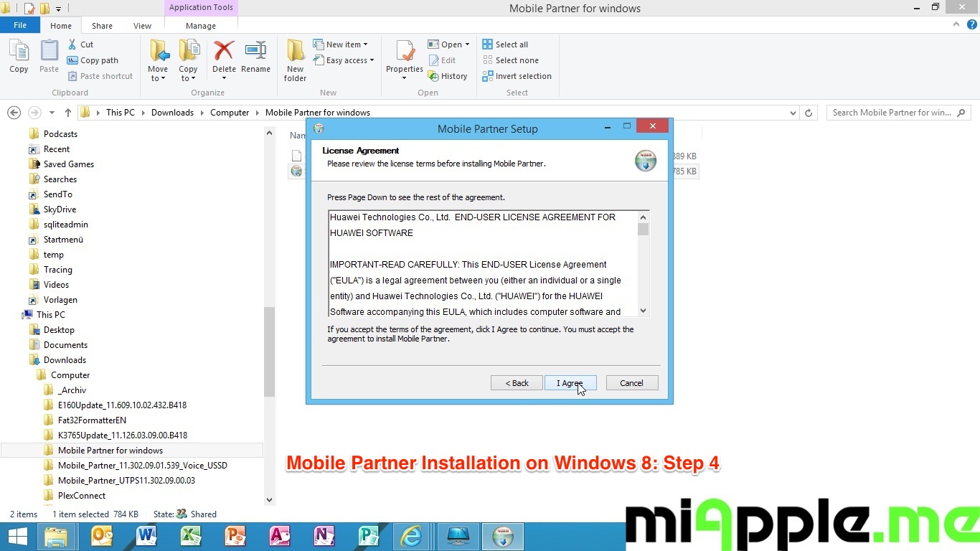Switch to the View ribbon tab

(x=142, y=26)
